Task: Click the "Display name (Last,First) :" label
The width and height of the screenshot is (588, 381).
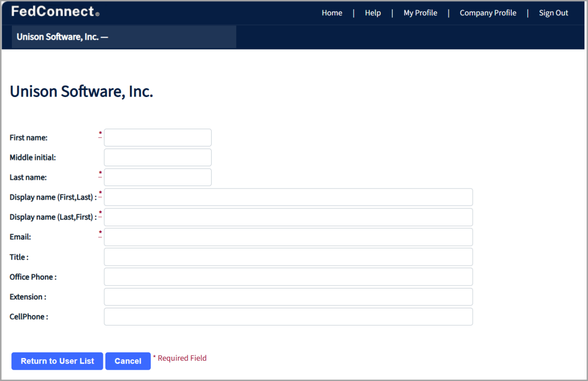Action: [x=53, y=217]
